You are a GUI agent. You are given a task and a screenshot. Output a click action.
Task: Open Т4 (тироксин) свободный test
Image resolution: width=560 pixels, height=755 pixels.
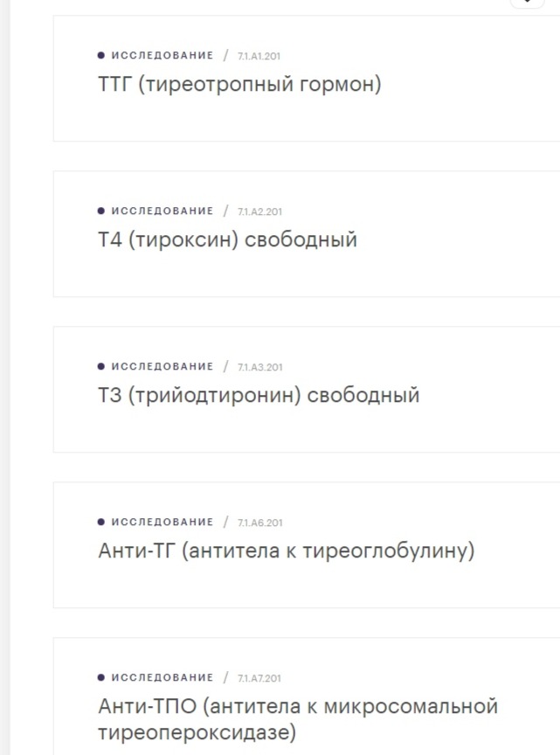(x=227, y=239)
